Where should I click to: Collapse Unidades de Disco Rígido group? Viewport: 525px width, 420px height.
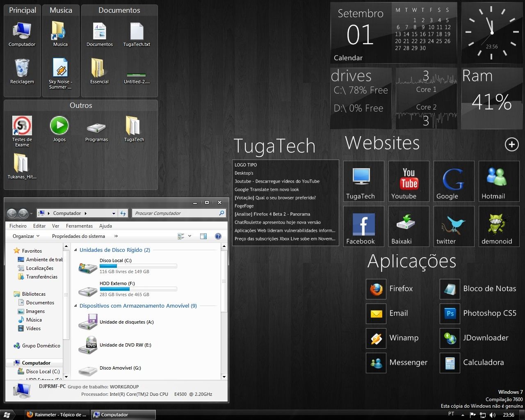76,250
